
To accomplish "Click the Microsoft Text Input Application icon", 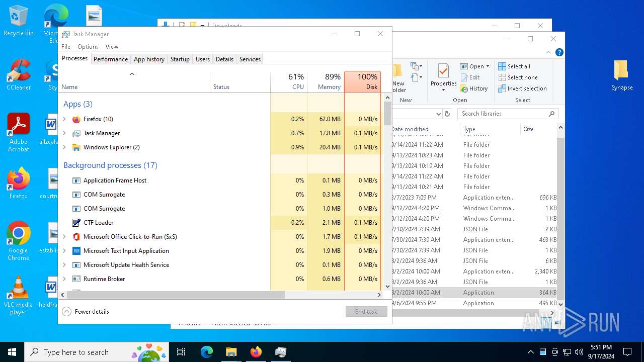I will coord(76,251).
